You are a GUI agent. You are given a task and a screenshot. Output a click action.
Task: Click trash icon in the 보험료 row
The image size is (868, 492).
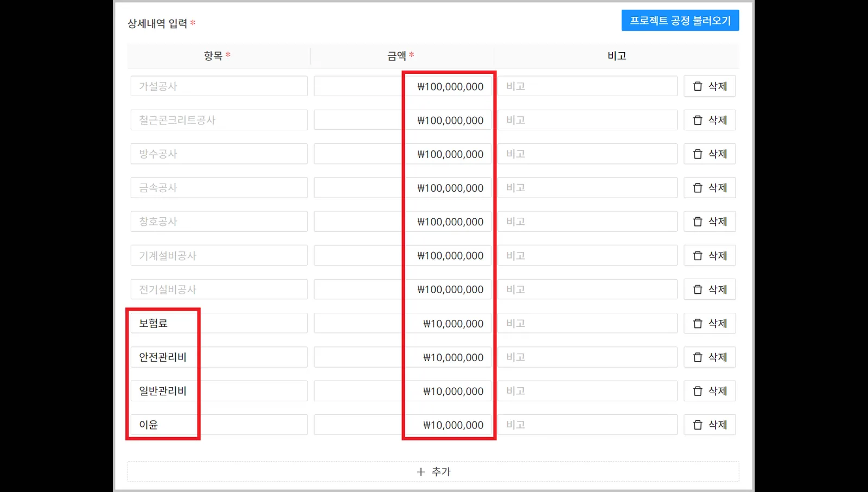pos(698,324)
